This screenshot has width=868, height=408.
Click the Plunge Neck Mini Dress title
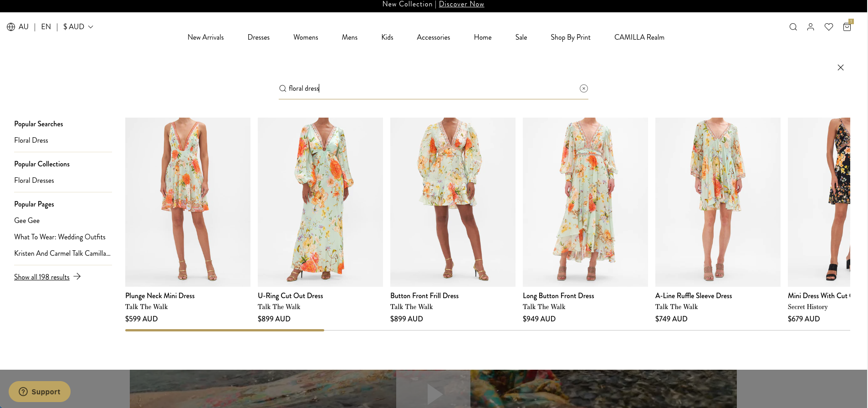click(160, 296)
